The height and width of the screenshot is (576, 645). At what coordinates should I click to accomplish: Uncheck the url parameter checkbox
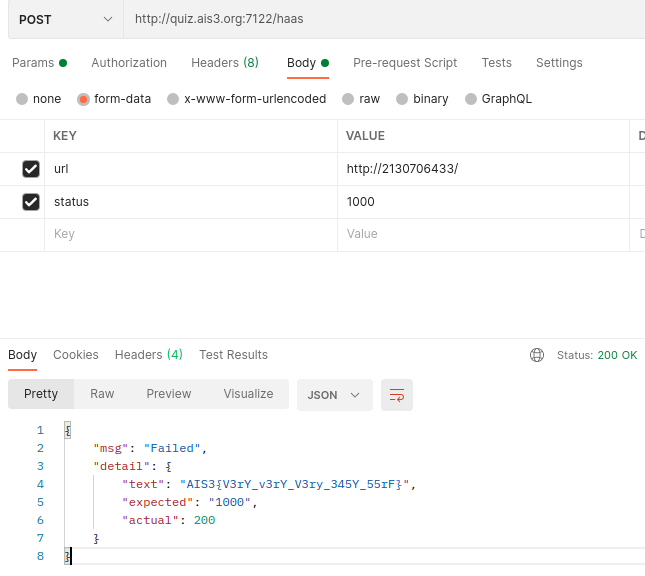click(x=31, y=169)
